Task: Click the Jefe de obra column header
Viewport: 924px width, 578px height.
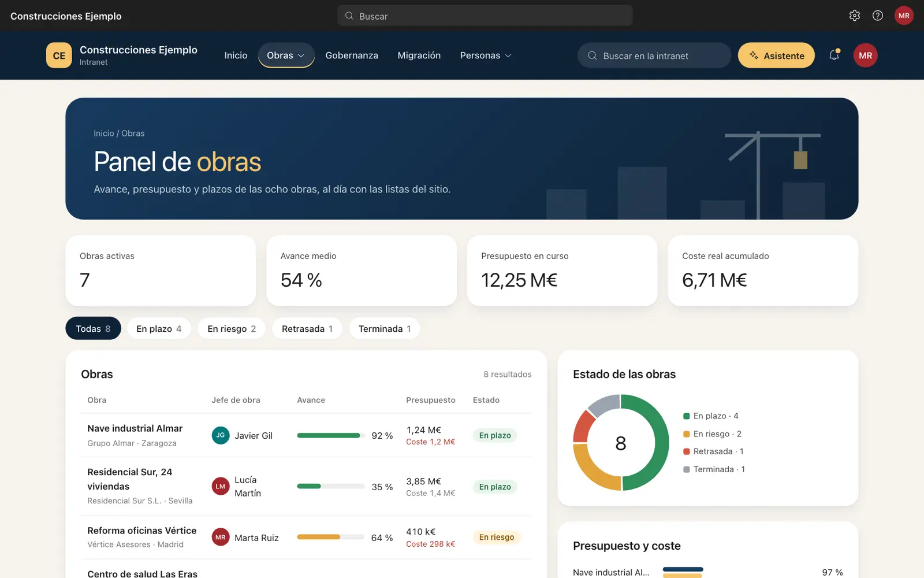Action: 236,400
